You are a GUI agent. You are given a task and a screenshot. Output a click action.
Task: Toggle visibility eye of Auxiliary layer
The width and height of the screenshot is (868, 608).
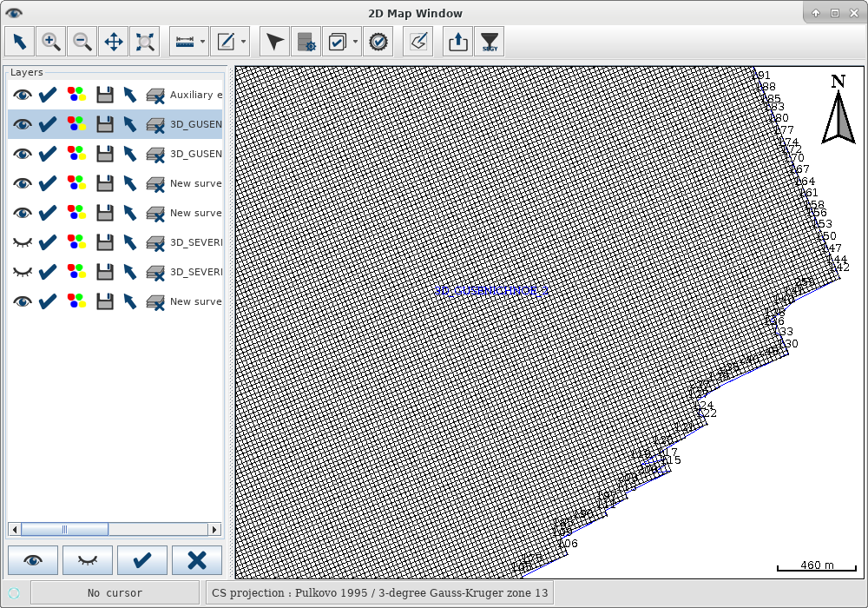pos(23,95)
